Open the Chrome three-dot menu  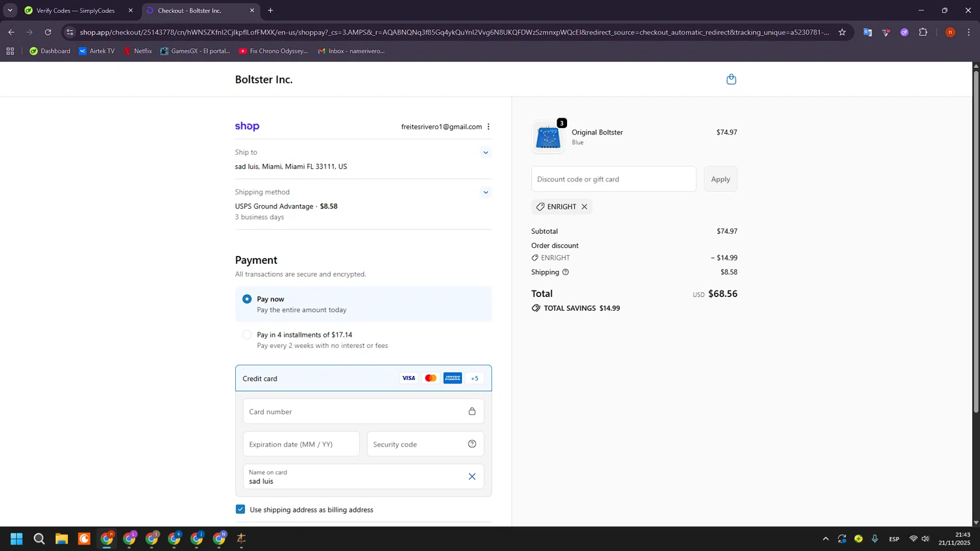(x=969, y=32)
